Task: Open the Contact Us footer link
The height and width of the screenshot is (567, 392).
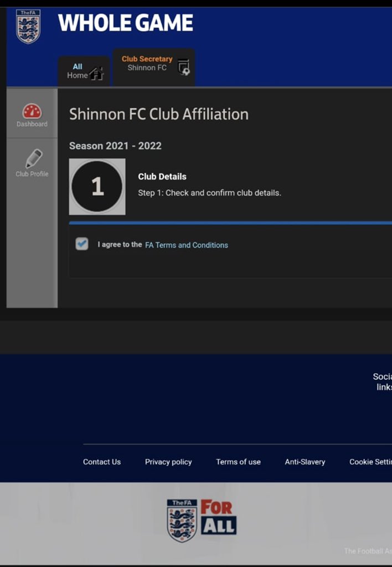Action: tap(102, 462)
